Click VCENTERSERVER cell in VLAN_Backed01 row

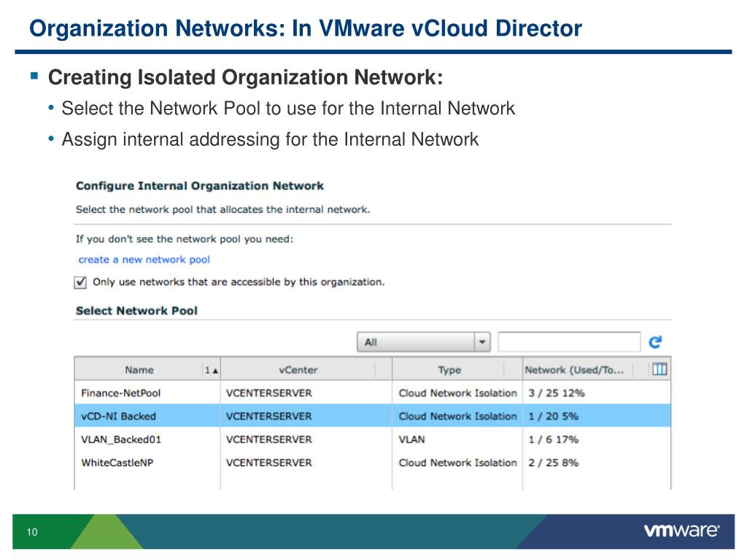pyautogui.click(x=268, y=439)
